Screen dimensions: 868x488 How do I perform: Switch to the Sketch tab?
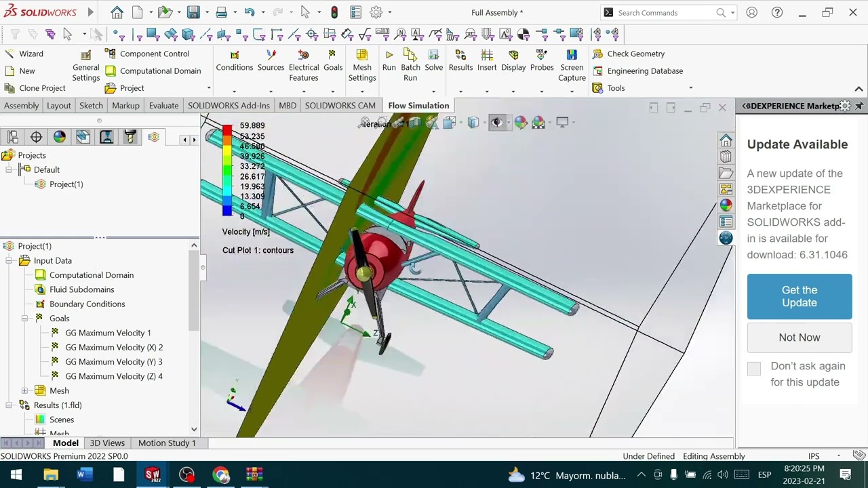click(91, 106)
